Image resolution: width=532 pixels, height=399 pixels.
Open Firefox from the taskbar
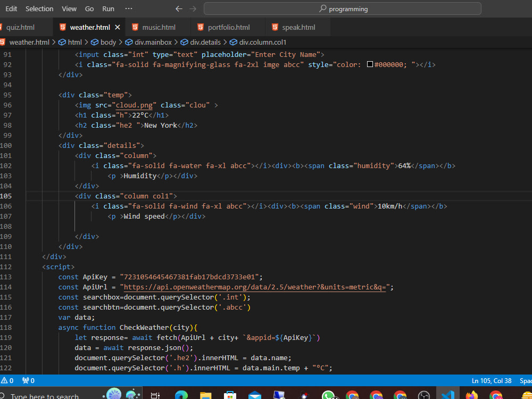click(x=471, y=395)
